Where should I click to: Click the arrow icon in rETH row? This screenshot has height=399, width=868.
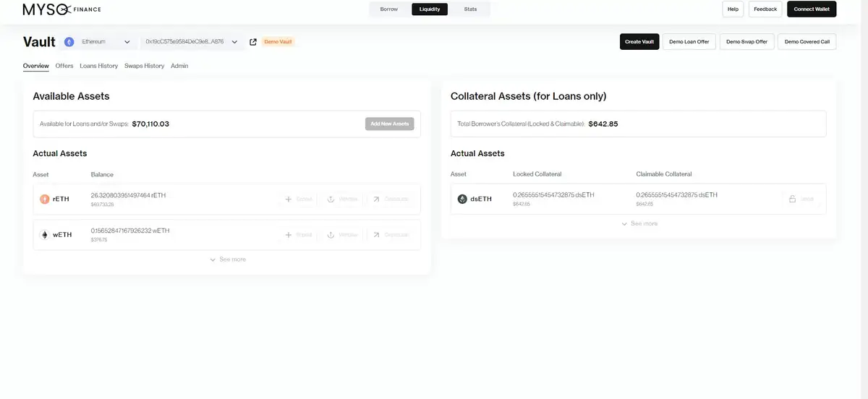click(x=376, y=199)
